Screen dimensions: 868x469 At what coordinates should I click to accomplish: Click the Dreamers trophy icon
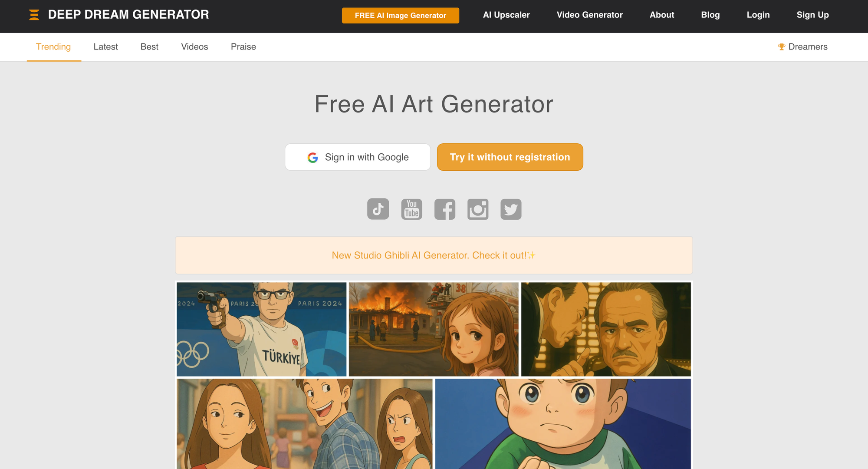(781, 47)
